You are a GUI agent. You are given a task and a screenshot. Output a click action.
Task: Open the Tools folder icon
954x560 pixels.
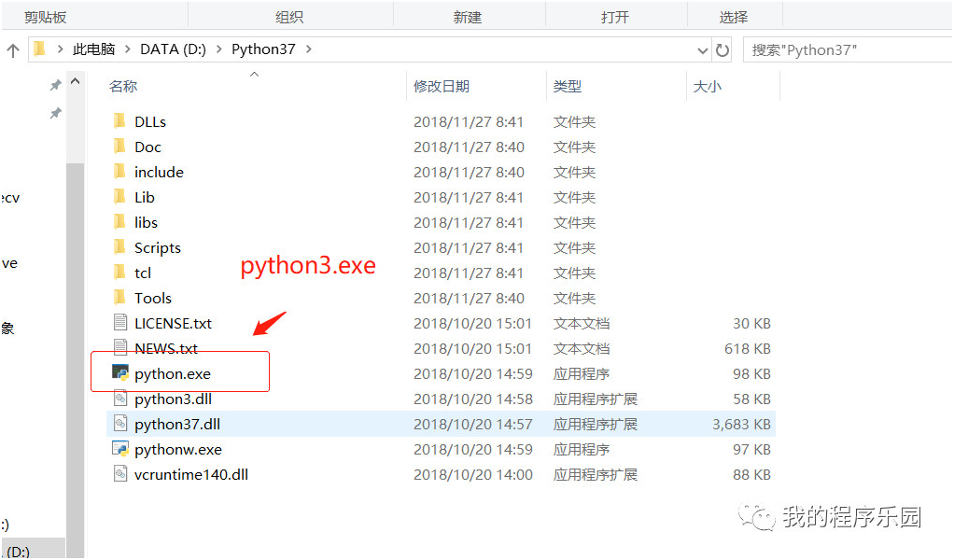tap(119, 298)
